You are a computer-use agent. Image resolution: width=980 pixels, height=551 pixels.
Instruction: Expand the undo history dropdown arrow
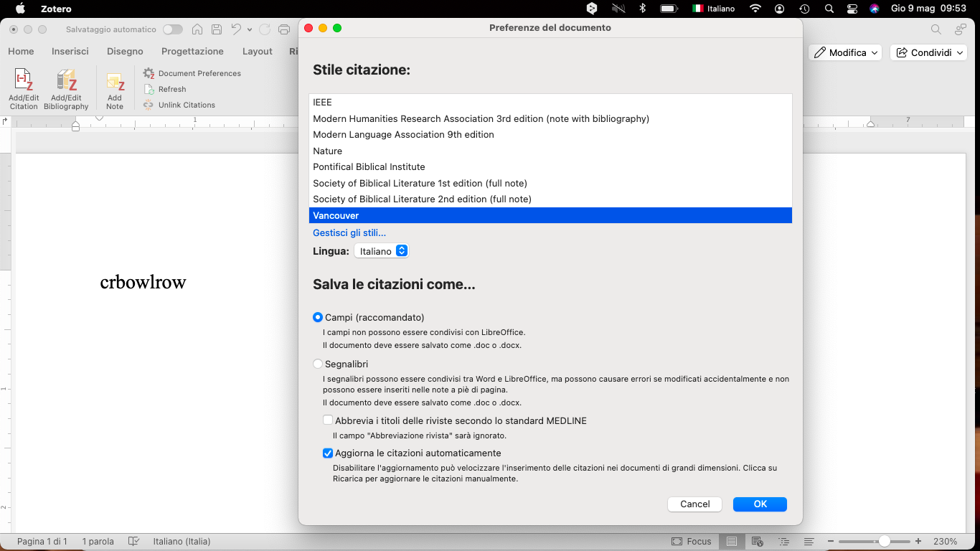250,29
